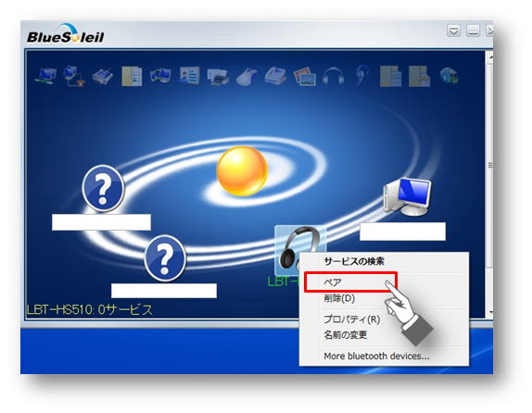Image resolution: width=532 pixels, height=413 pixels.
Task: Click the vertical scrollbar grip handle
Action: click(490, 165)
